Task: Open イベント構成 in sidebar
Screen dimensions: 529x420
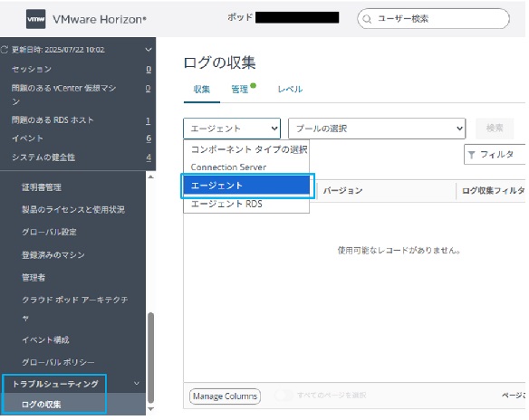Action: tap(45, 339)
